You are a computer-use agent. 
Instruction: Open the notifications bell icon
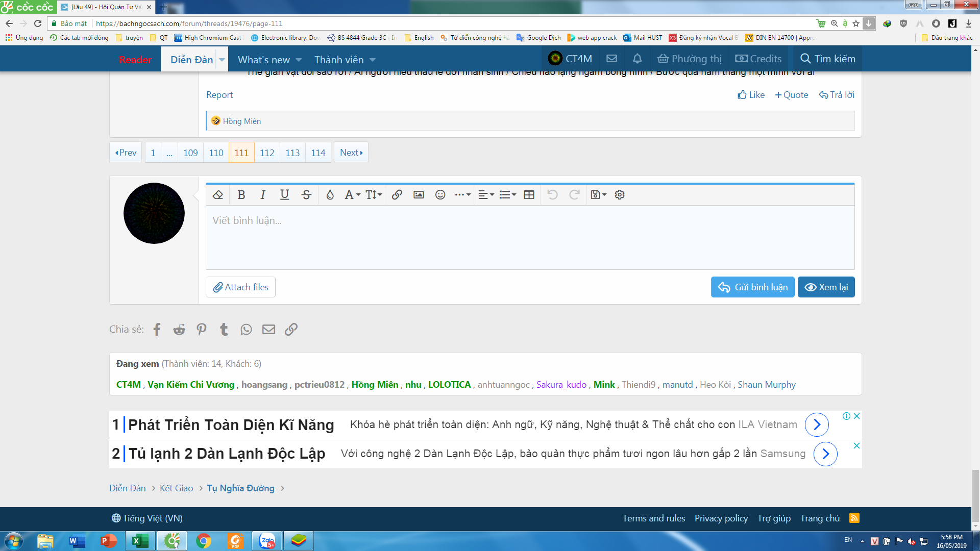click(637, 59)
